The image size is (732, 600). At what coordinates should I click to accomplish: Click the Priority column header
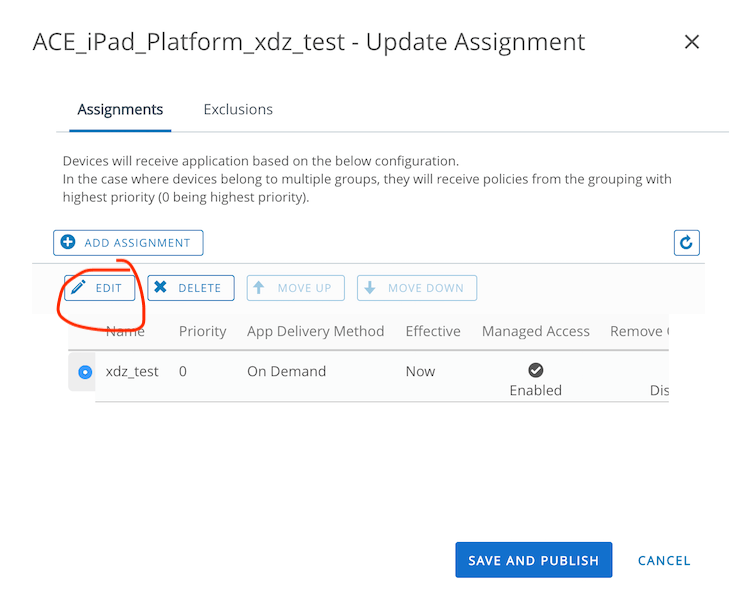pos(202,331)
